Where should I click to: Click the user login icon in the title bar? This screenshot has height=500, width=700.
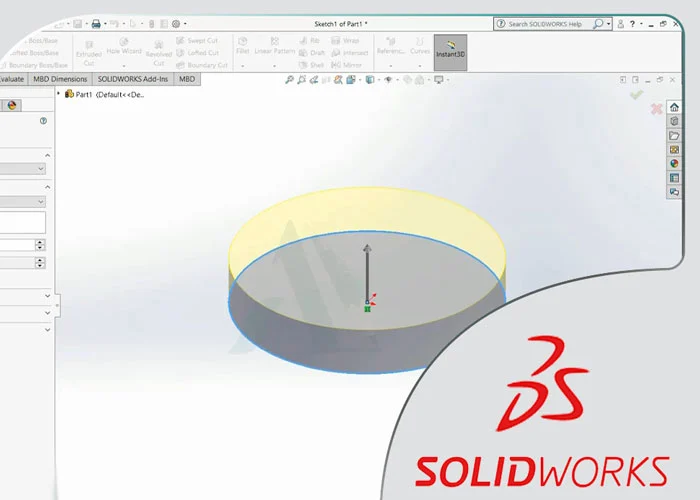pyautogui.click(x=621, y=24)
